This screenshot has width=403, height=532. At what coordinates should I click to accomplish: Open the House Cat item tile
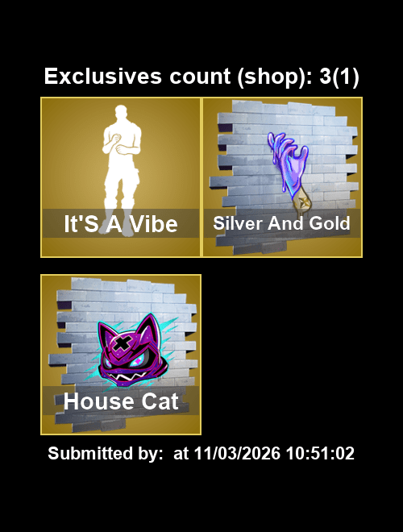click(x=121, y=355)
